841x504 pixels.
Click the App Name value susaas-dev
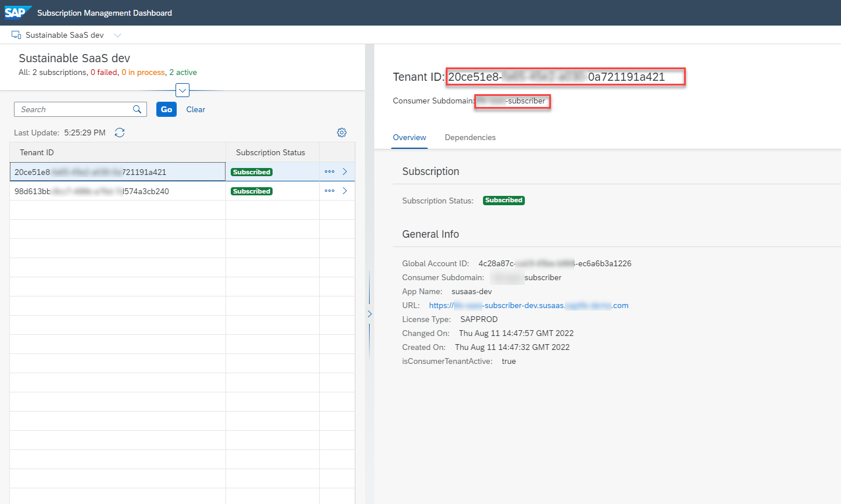pos(471,291)
